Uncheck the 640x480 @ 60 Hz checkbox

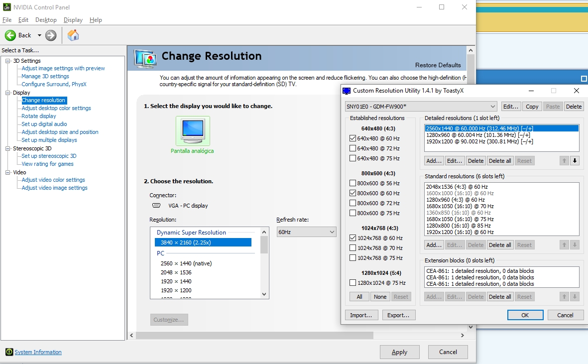(353, 138)
